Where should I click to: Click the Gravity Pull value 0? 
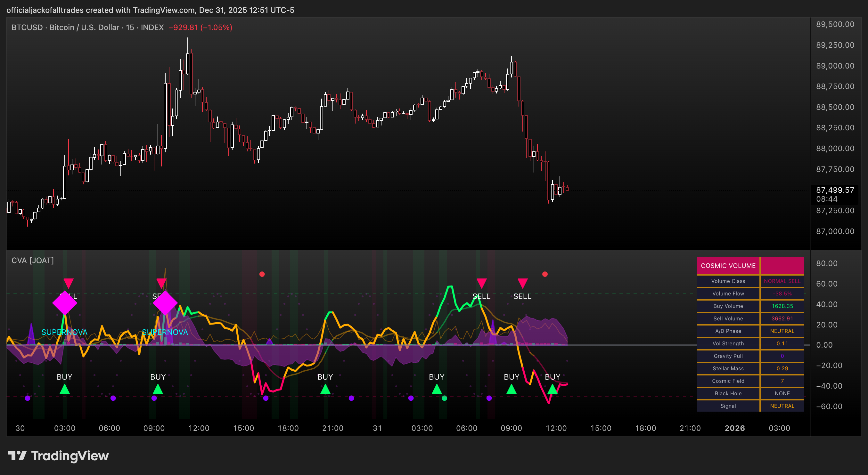pyautogui.click(x=782, y=356)
